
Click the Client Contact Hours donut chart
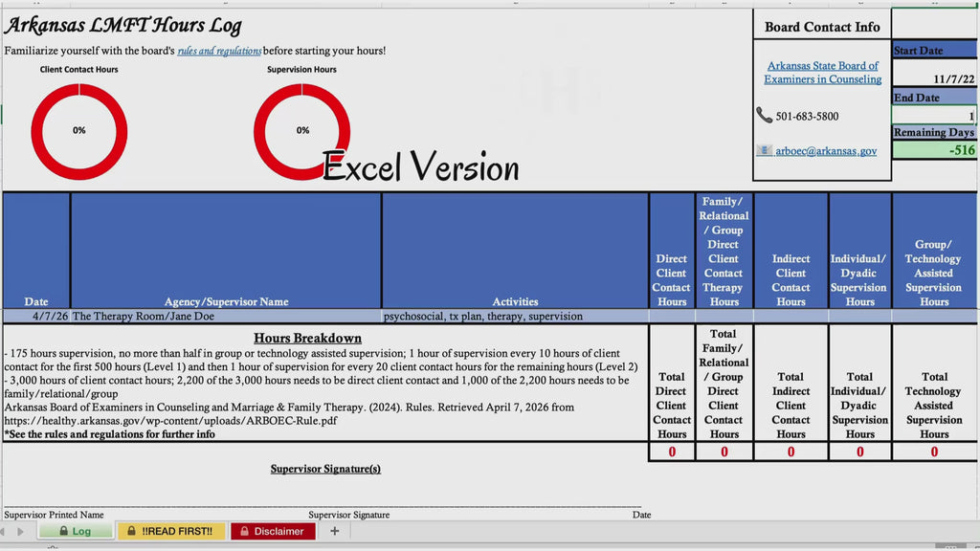[x=79, y=131]
